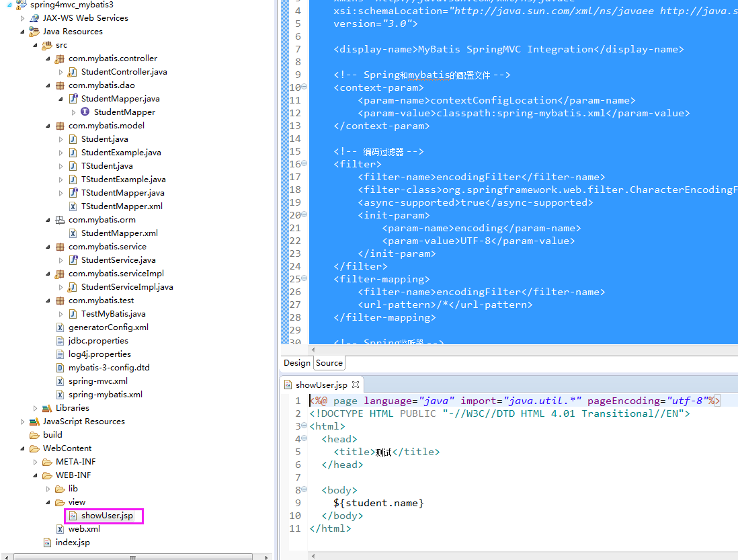Click generatorConfig.xml file icon

click(60, 327)
